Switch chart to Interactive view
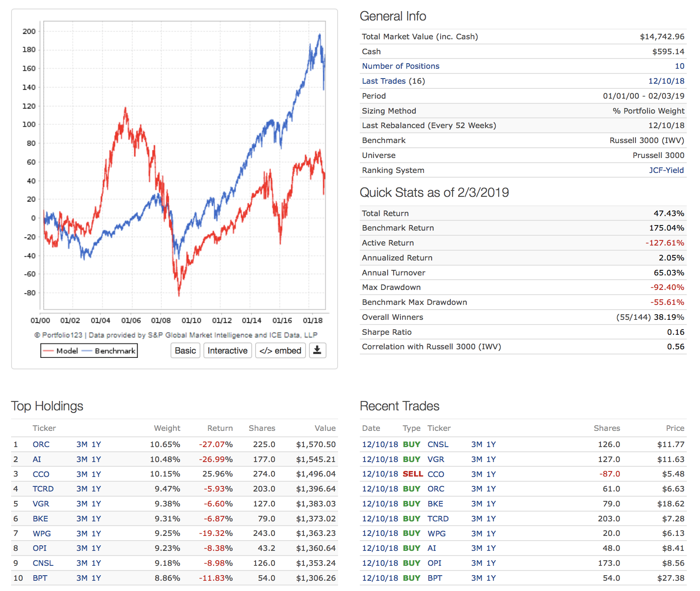 (x=227, y=351)
